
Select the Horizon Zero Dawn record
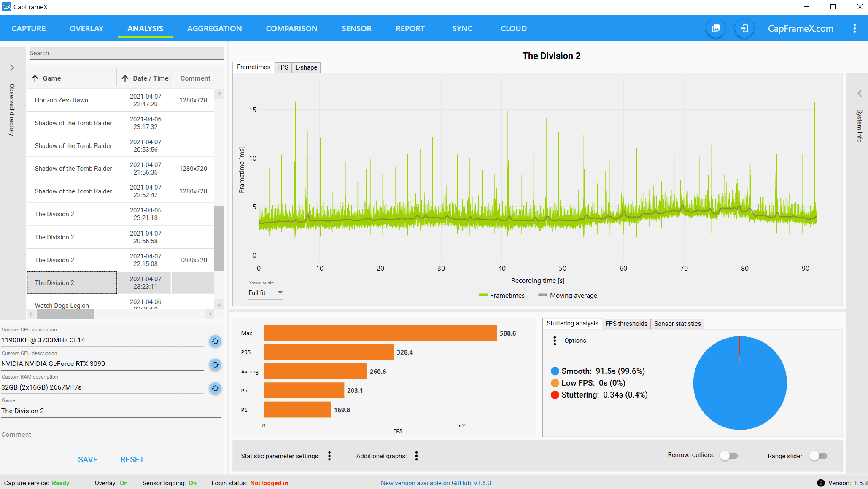tap(121, 100)
